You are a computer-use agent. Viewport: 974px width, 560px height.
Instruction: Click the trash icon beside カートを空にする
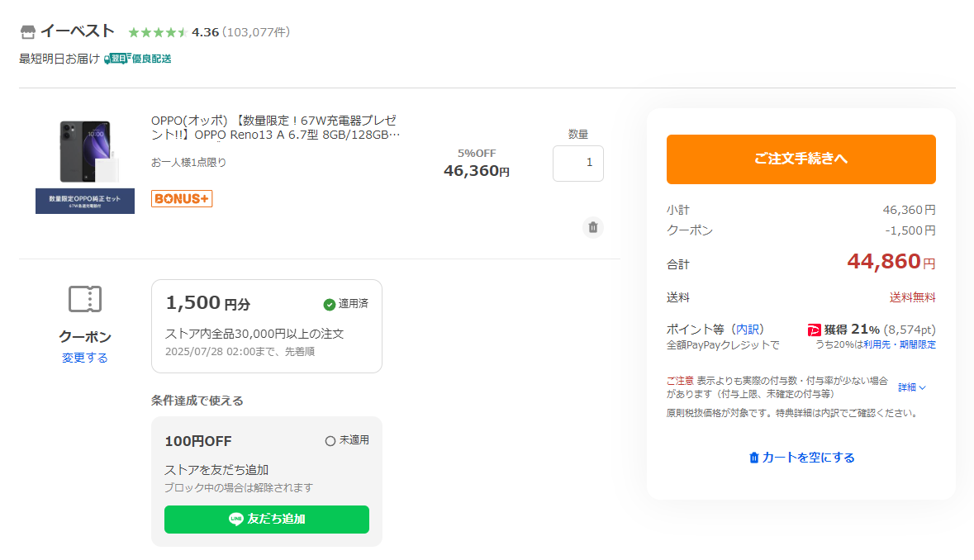[753, 458]
